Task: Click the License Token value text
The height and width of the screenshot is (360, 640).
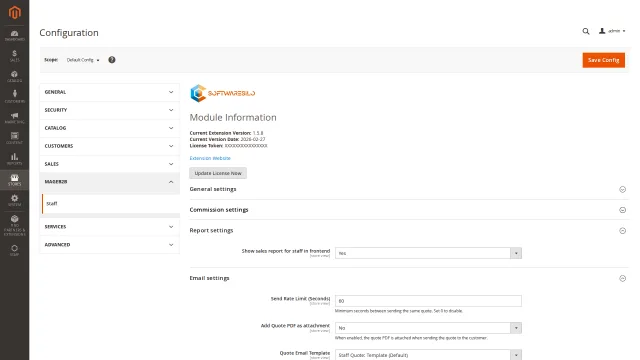Action: [246, 146]
